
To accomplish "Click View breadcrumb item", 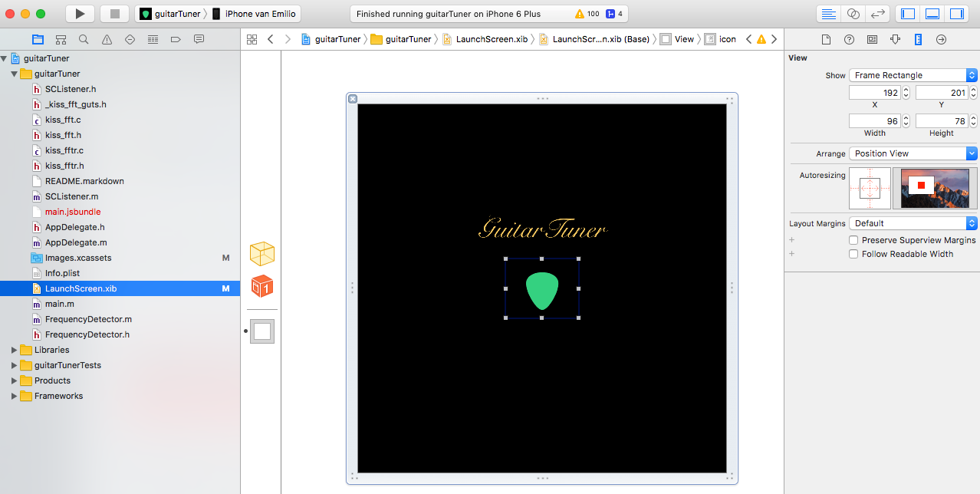I will [677, 39].
